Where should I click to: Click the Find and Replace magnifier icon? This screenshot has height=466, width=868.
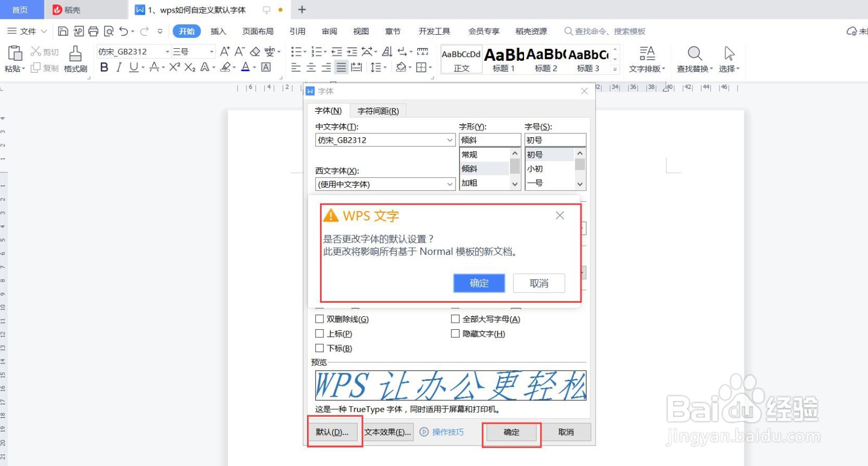click(x=695, y=53)
